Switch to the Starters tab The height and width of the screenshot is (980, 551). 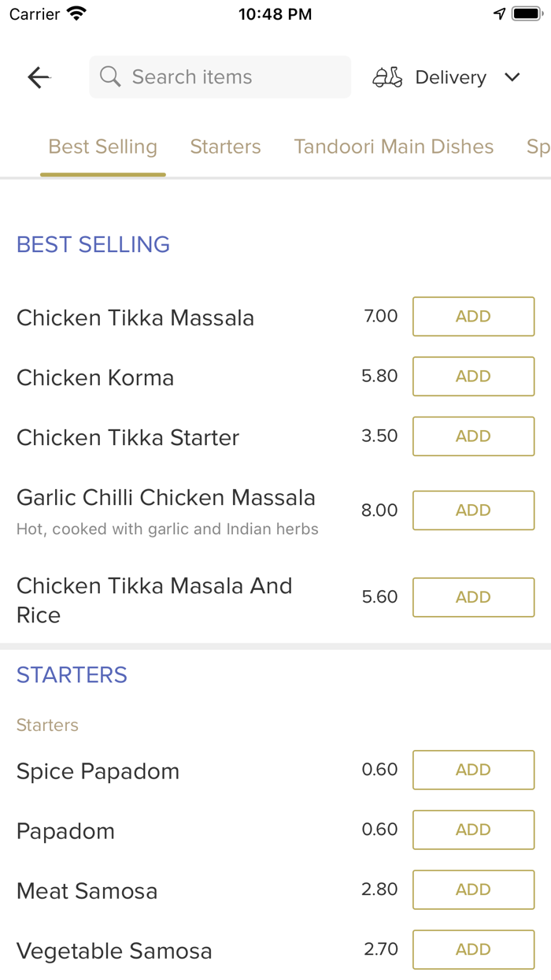pos(225,147)
